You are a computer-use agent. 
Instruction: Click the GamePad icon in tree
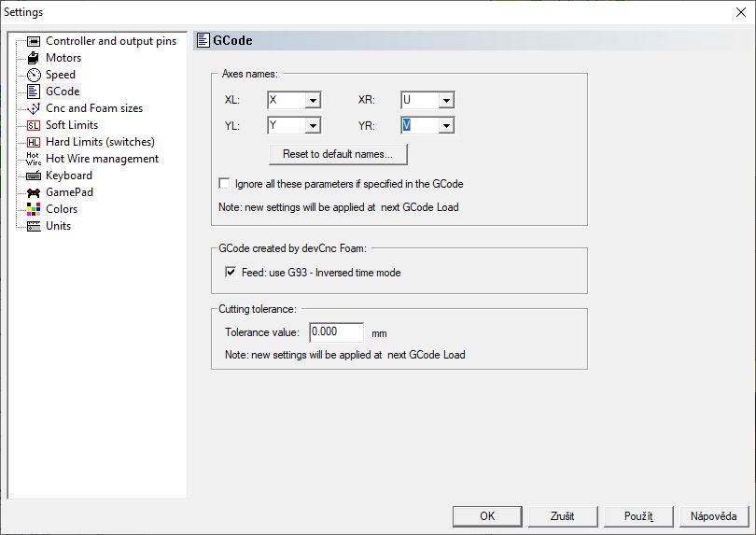click(34, 192)
